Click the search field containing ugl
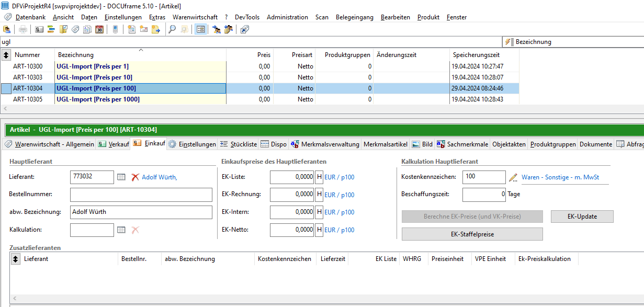The image size is (644, 307). (251, 42)
